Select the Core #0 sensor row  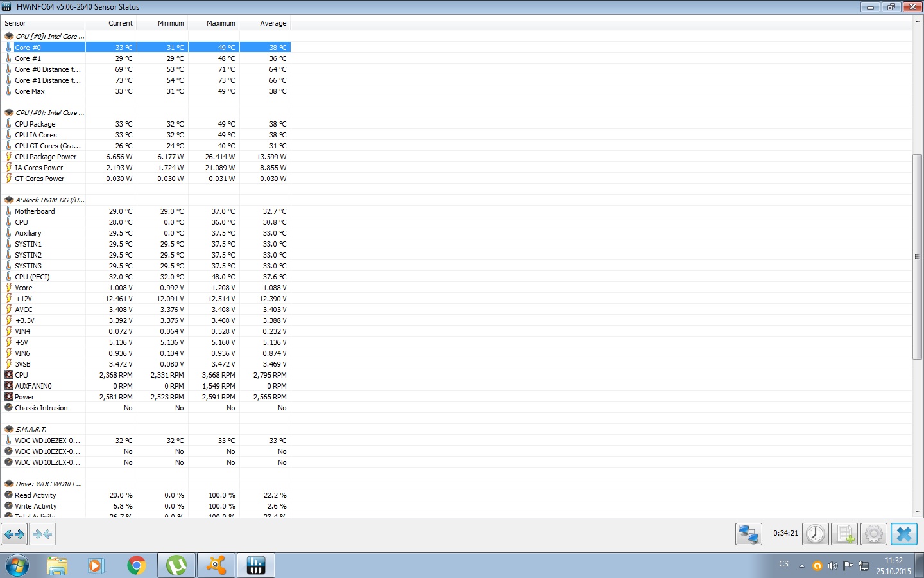(x=147, y=48)
